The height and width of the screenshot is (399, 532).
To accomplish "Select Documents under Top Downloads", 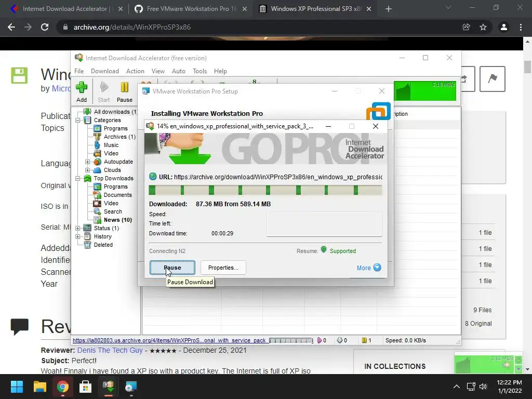I will click(x=117, y=195).
